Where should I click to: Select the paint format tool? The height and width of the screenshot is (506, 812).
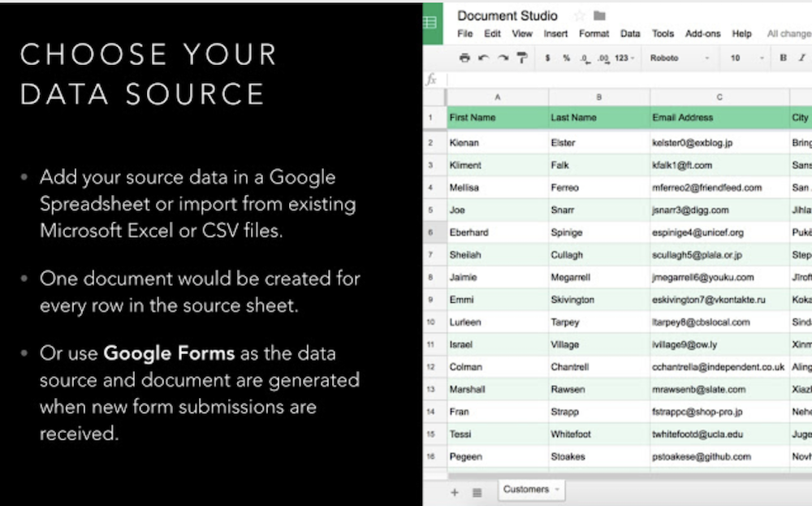(522, 58)
